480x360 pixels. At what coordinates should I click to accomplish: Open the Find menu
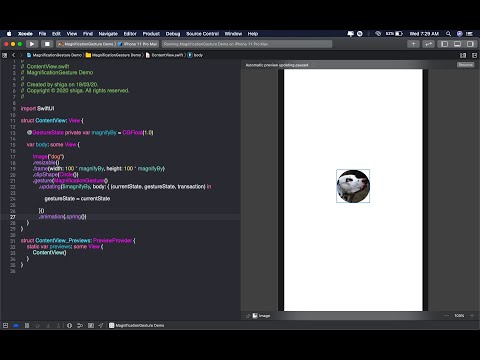click(88, 34)
